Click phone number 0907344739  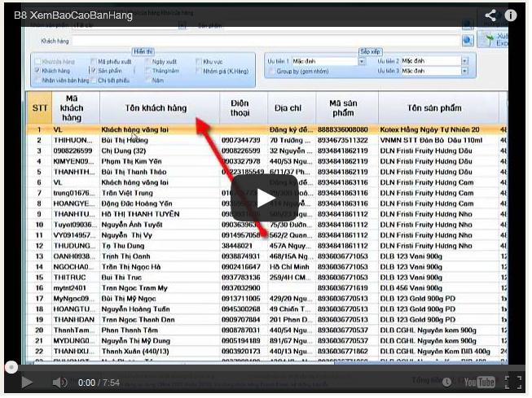coord(242,141)
